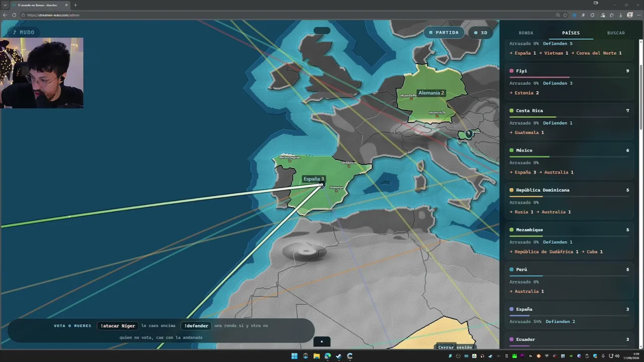Click the !defender command chip
This screenshot has height=362, width=644.
(x=196, y=326)
